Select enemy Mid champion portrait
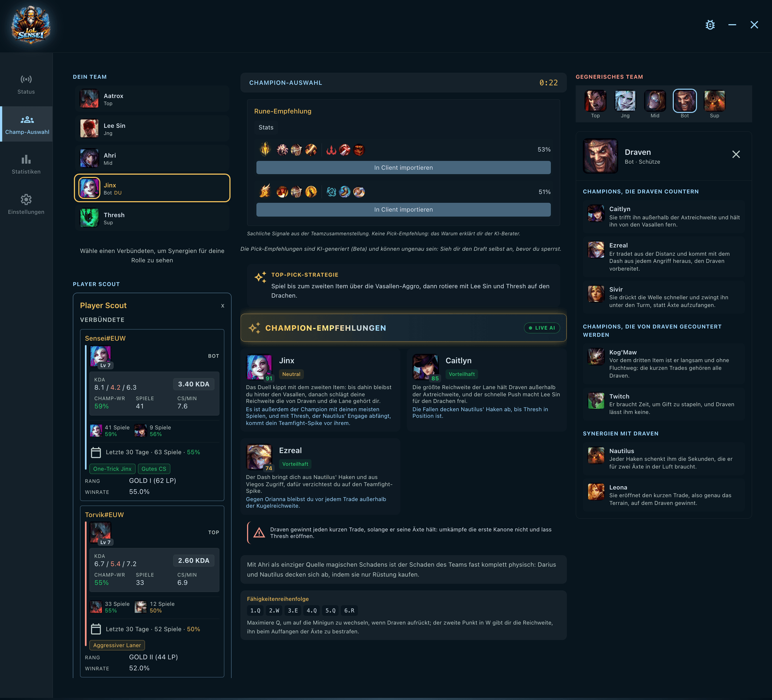 tap(655, 101)
